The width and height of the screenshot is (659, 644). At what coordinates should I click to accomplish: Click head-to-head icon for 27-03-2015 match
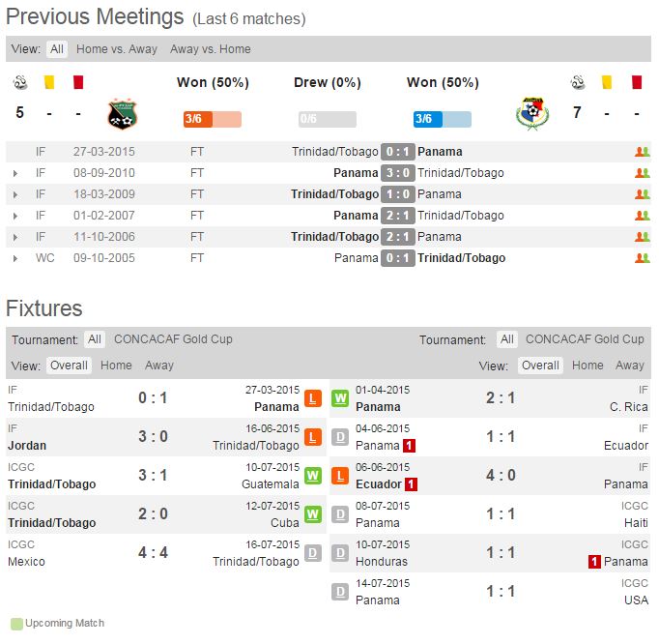click(x=642, y=152)
